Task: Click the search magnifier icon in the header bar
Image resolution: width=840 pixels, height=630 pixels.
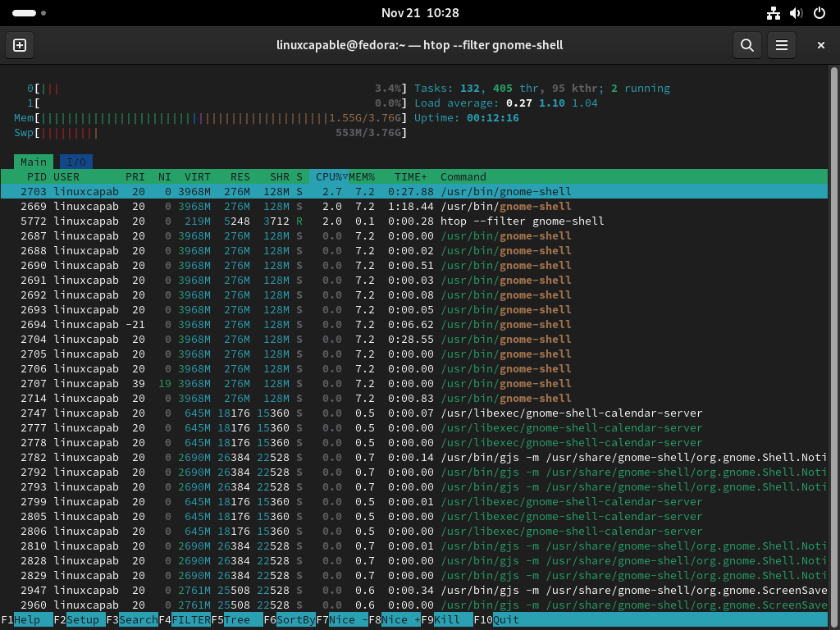Action: click(x=746, y=45)
